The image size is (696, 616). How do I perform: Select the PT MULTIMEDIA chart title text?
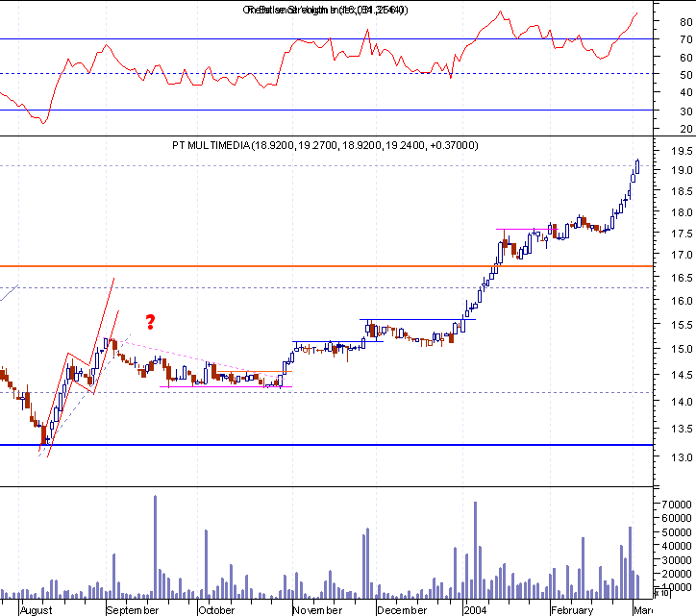(325, 145)
